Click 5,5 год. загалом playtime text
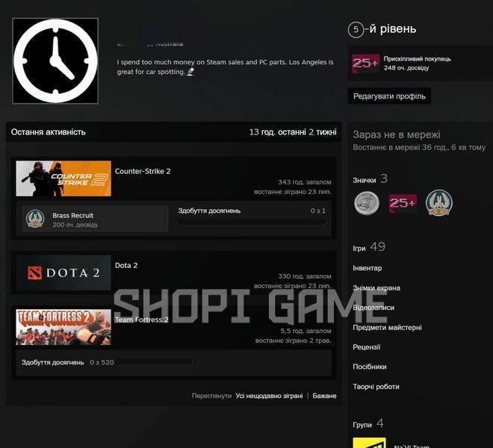493x448 pixels. coord(306,331)
